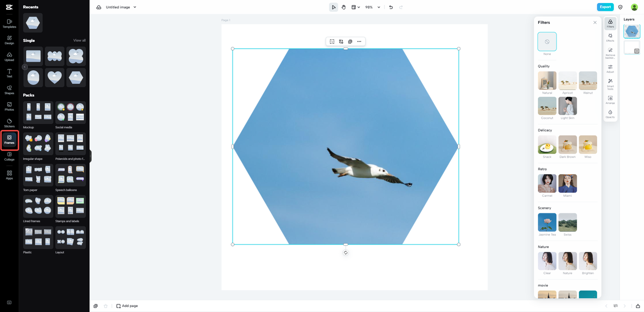Click Add page button
This screenshot has height=312, width=644.
pyautogui.click(x=127, y=306)
